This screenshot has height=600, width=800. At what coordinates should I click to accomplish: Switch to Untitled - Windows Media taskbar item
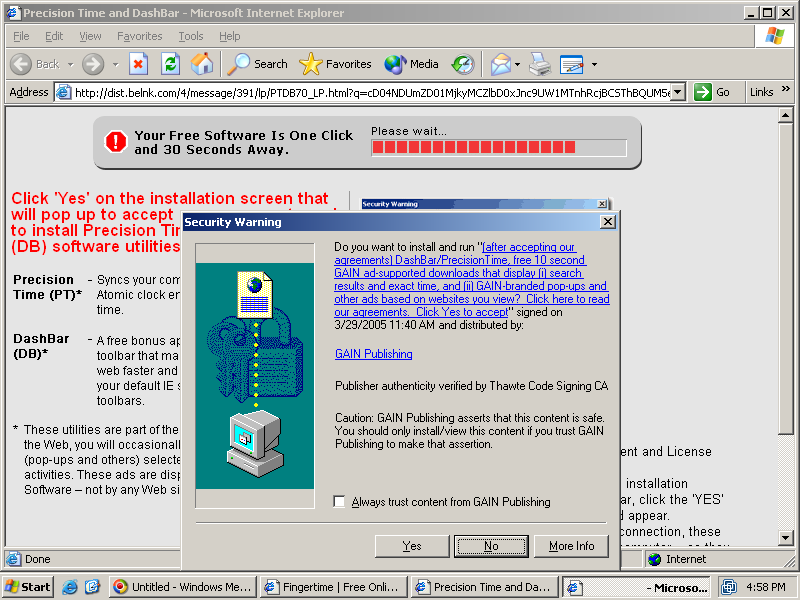pos(182,587)
